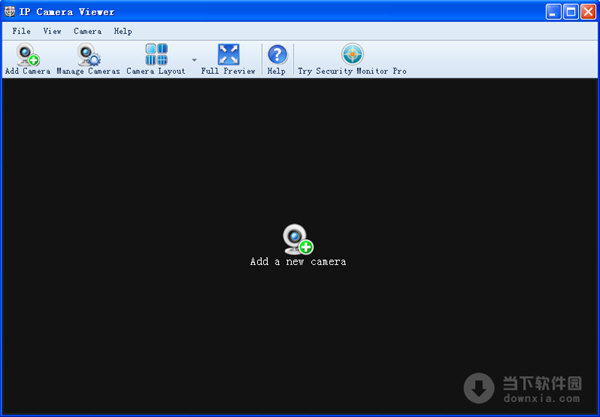Open the Help menu in the menu bar
Screen dimensions: 600x417
tap(123, 31)
